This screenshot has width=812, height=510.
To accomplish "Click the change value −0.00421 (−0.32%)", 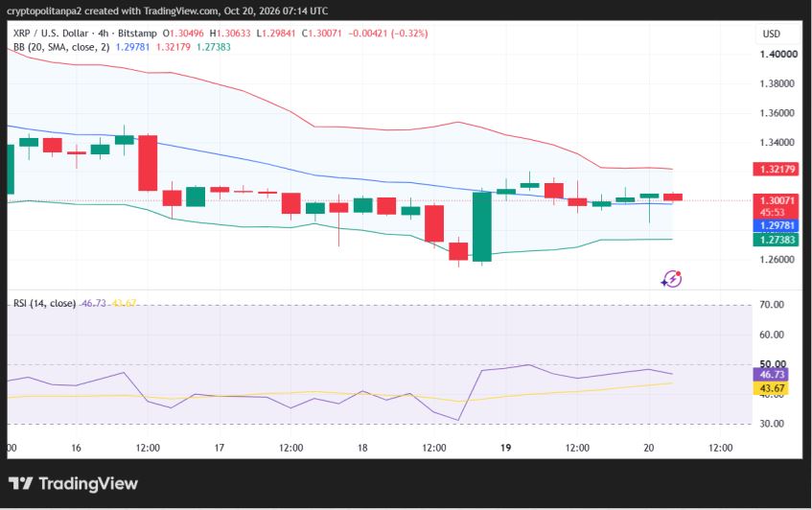I will pyautogui.click(x=388, y=34).
